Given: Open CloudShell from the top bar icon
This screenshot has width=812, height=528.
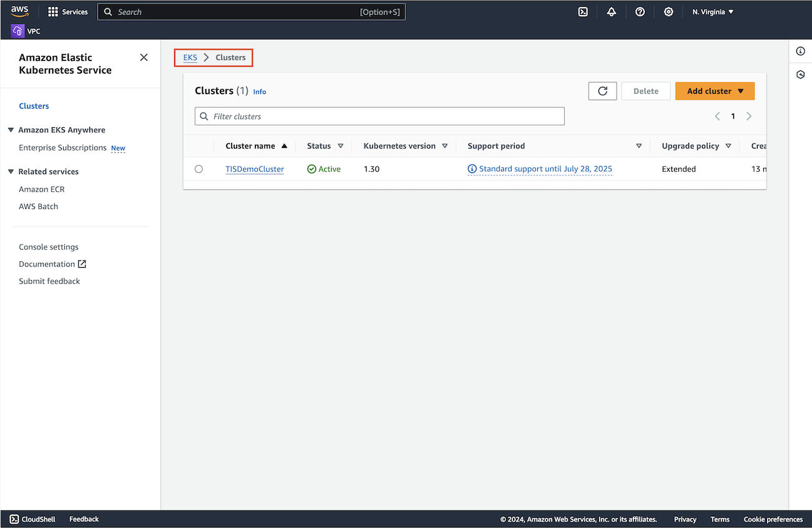Looking at the screenshot, I should click(x=583, y=12).
